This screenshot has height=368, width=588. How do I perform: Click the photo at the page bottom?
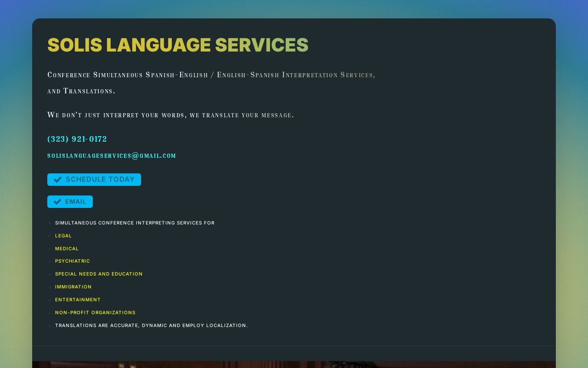[294, 364]
